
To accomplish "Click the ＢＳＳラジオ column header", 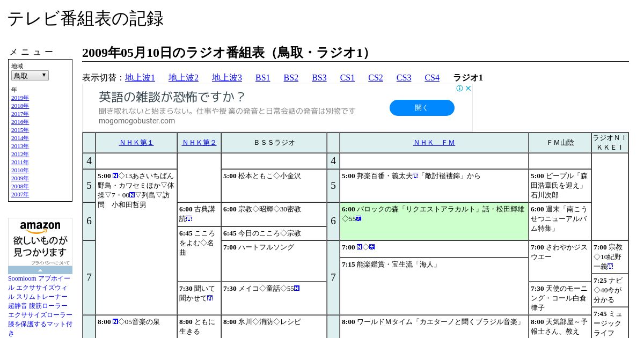I will 274,143.
